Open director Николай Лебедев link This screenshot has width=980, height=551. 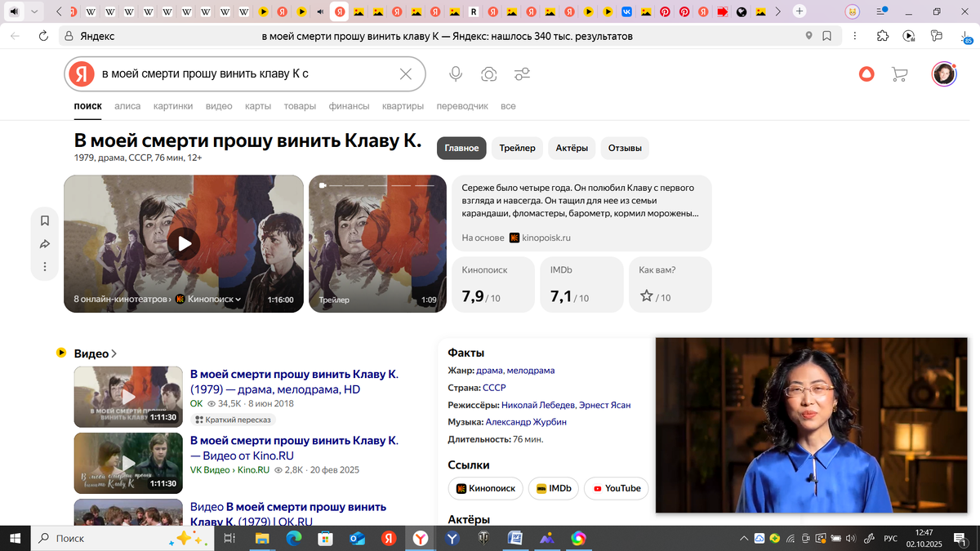click(x=538, y=405)
